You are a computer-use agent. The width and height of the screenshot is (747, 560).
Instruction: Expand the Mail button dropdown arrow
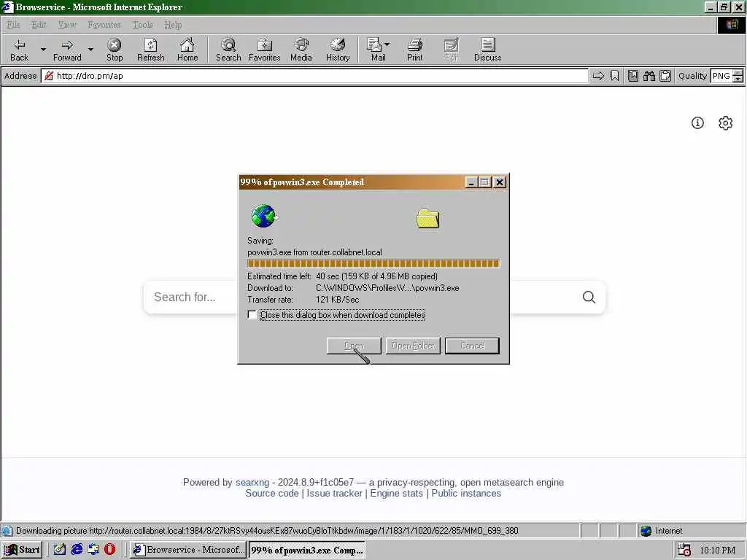387,44
